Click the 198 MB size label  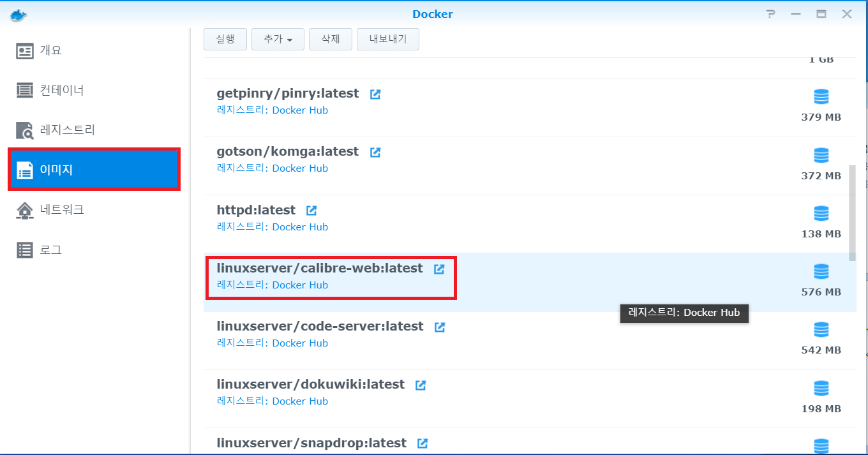coord(821,408)
